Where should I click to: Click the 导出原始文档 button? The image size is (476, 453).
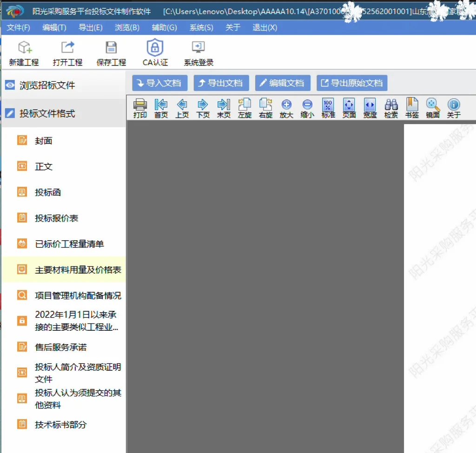tap(352, 83)
